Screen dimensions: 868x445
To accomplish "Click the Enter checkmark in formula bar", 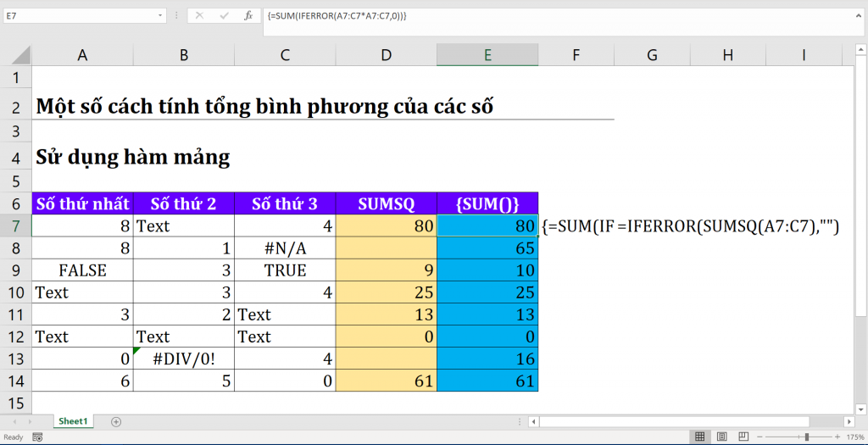I will (224, 15).
